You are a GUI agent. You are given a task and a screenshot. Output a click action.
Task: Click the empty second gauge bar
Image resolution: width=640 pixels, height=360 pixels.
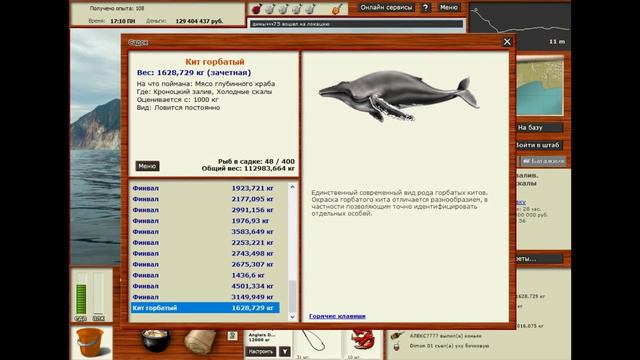click(x=98, y=294)
